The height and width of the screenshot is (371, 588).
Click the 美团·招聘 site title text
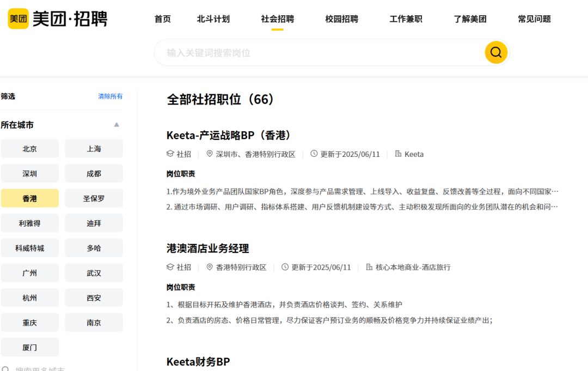click(70, 19)
